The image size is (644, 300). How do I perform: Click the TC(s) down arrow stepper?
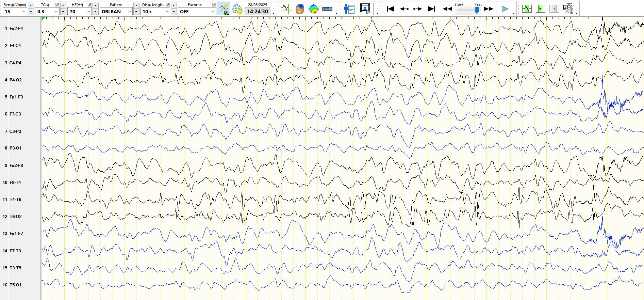(63, 12)
